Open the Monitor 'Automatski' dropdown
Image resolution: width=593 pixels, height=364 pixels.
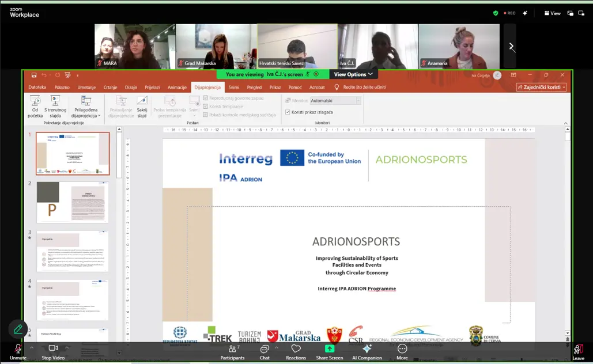pos(334,101)
